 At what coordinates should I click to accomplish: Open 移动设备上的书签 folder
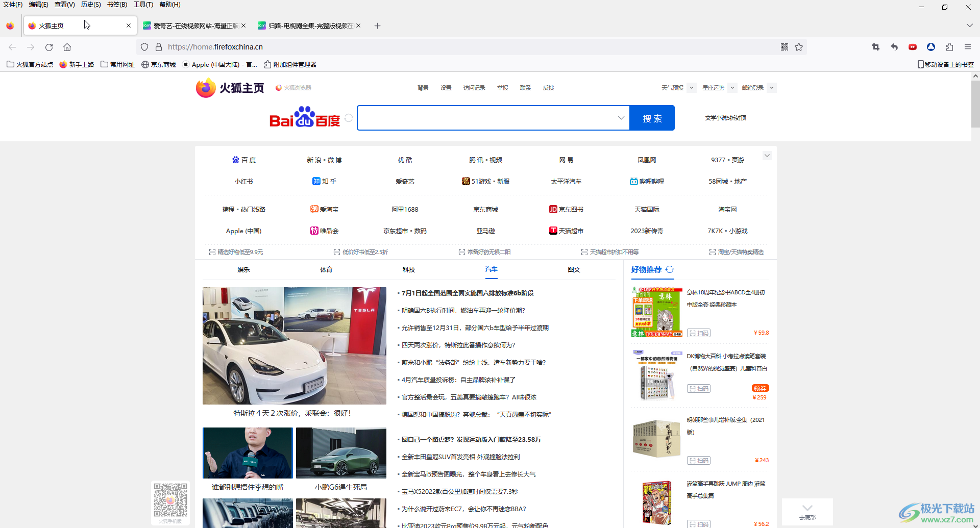click(945, 65)
